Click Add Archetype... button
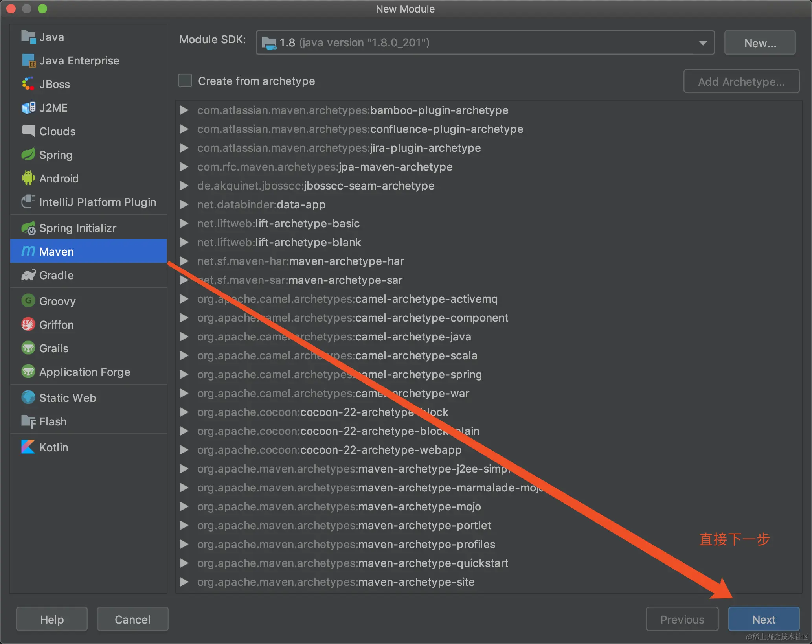Image resolution: width=812 pixels, height=644 pixels. pos(741,81)
